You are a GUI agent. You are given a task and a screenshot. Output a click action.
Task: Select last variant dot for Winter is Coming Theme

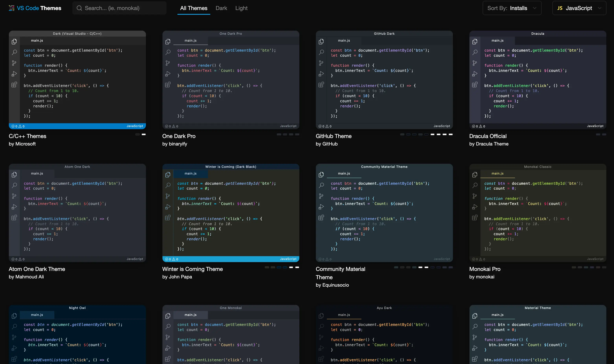point(297,267)
